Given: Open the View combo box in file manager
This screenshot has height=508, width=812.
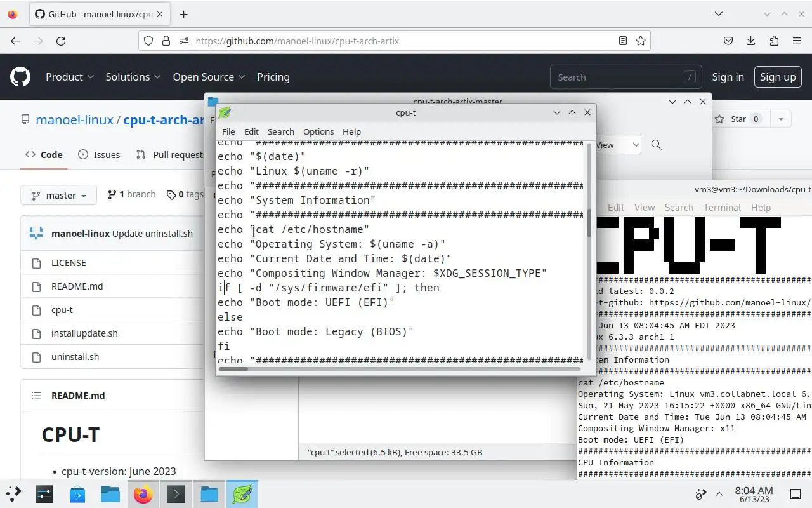Looking at the screenshot, I should (x=618, y=145).
